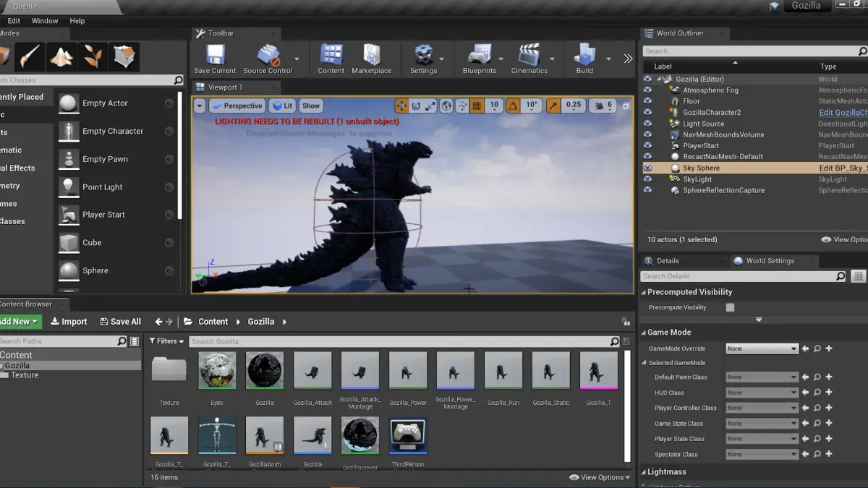Click the Add New button
The width and height of the screenshot is (868, 488).
(x=20, y=322)
